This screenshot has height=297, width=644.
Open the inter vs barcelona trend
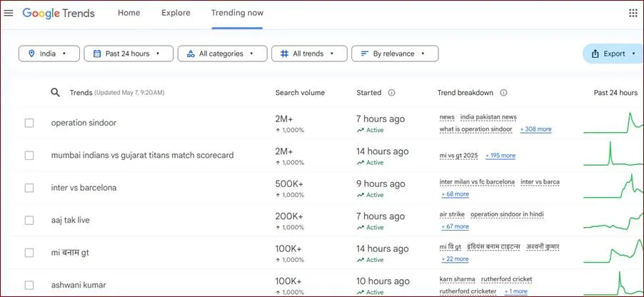84,188
